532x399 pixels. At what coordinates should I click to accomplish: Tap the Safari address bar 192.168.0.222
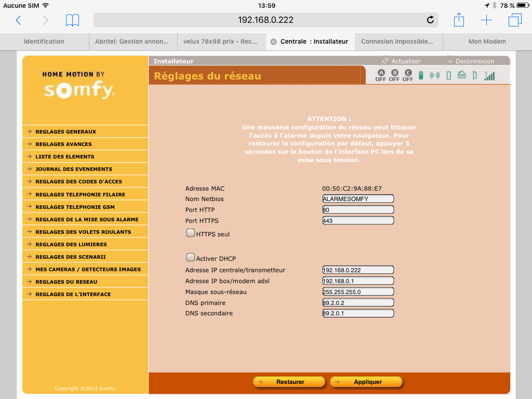click(265, 20)
